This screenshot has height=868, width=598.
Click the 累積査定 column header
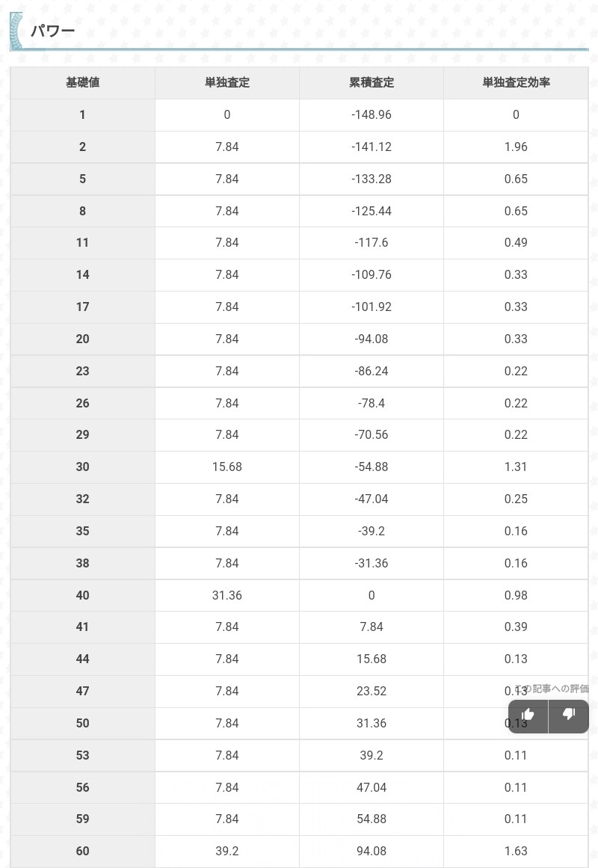pos(372,83)
